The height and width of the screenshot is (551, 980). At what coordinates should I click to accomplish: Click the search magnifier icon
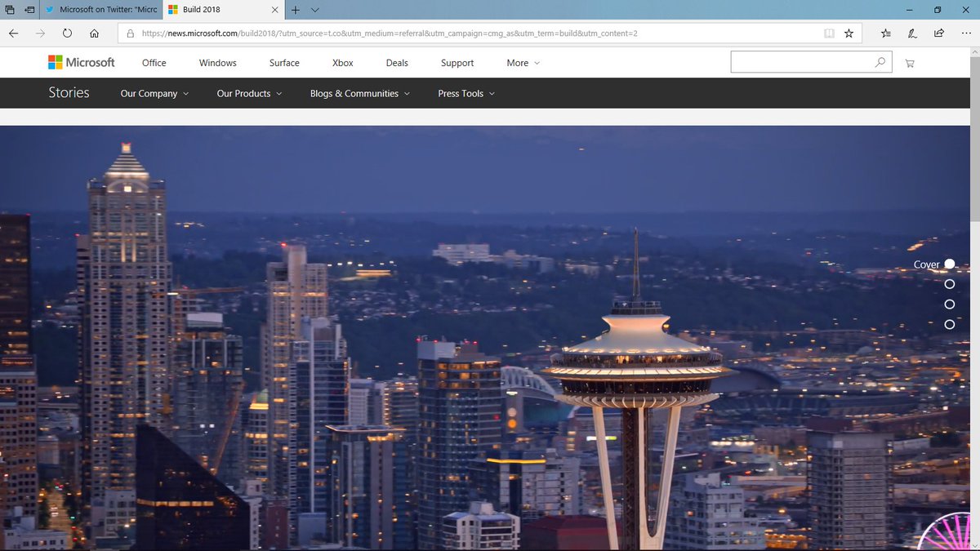(880, 62)
